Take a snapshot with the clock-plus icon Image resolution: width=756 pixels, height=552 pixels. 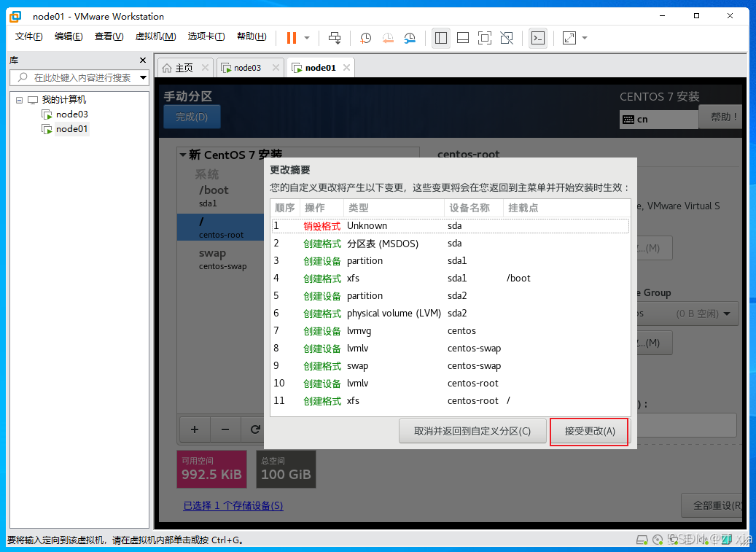point(365,38)
